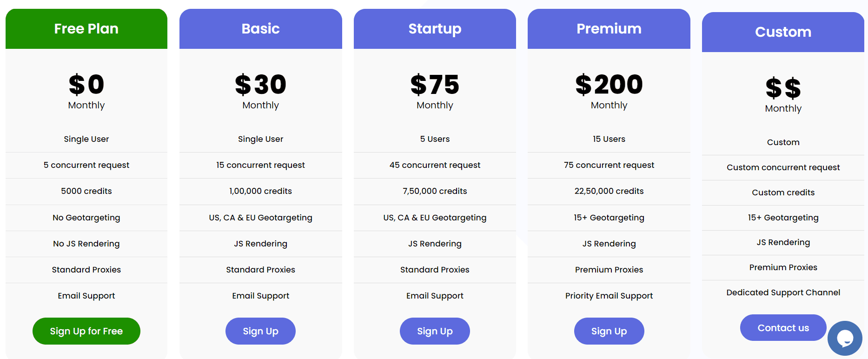The width and height of the screenshot is (868, 359).
Task: Select the Free Plan header
Action: pyautogui.click(x=86, y=28)
